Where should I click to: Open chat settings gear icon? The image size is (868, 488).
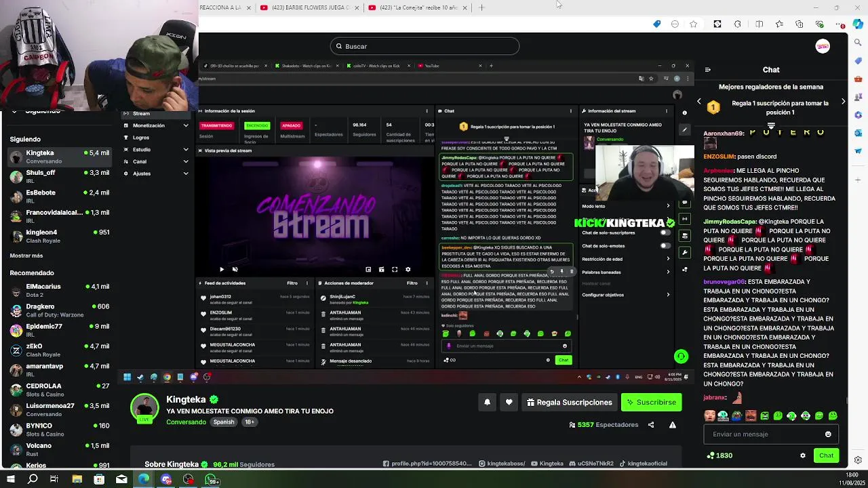coord(803,455)
